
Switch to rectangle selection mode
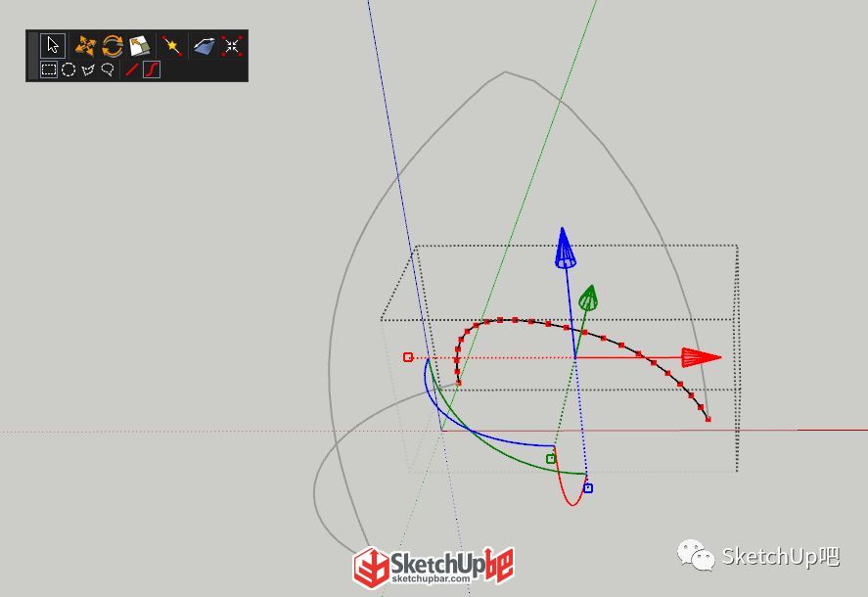tap(49, 69)
